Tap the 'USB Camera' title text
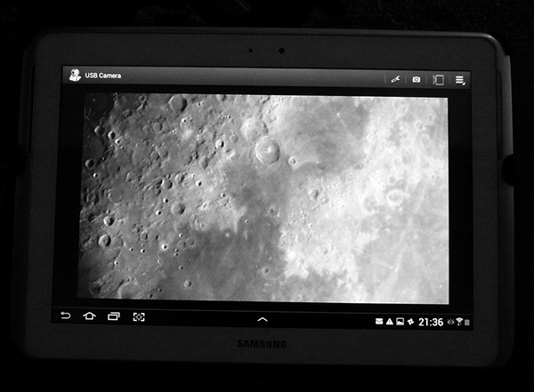Viewport: 534px width, 392px height. click(x=103, y=76)
